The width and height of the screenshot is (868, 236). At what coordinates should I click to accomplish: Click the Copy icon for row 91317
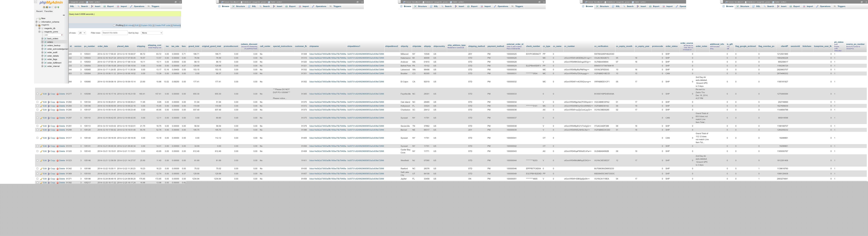tap(49, 138)
